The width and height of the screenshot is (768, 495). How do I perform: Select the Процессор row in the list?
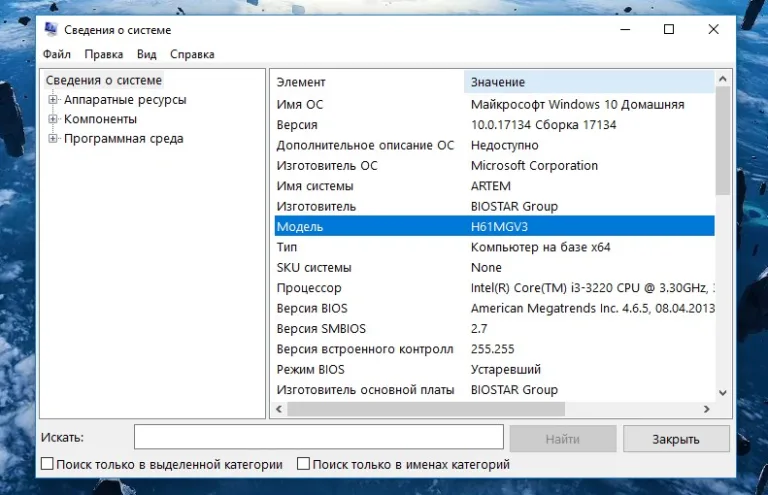point(494,288)
